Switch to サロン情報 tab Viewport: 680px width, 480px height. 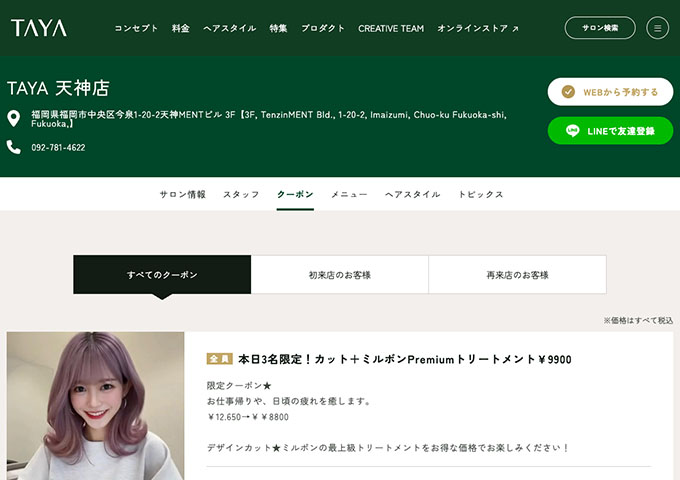click(183, 194)
